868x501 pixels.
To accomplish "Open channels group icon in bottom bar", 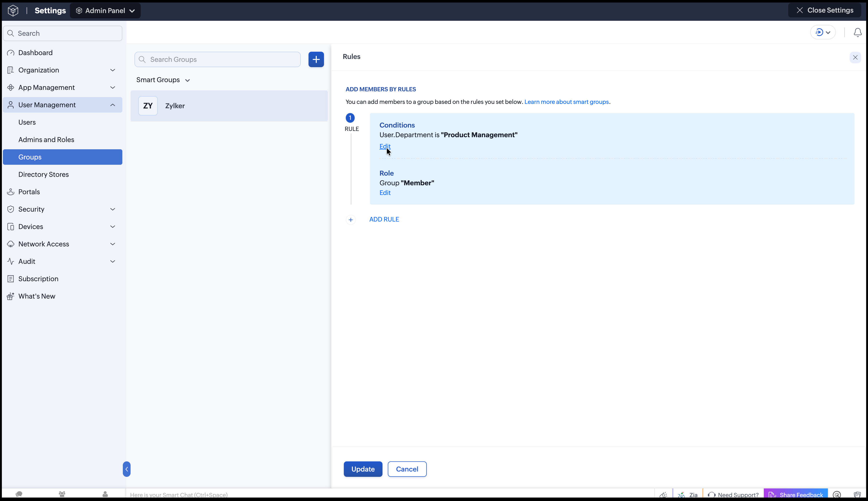I will (62, 494).
